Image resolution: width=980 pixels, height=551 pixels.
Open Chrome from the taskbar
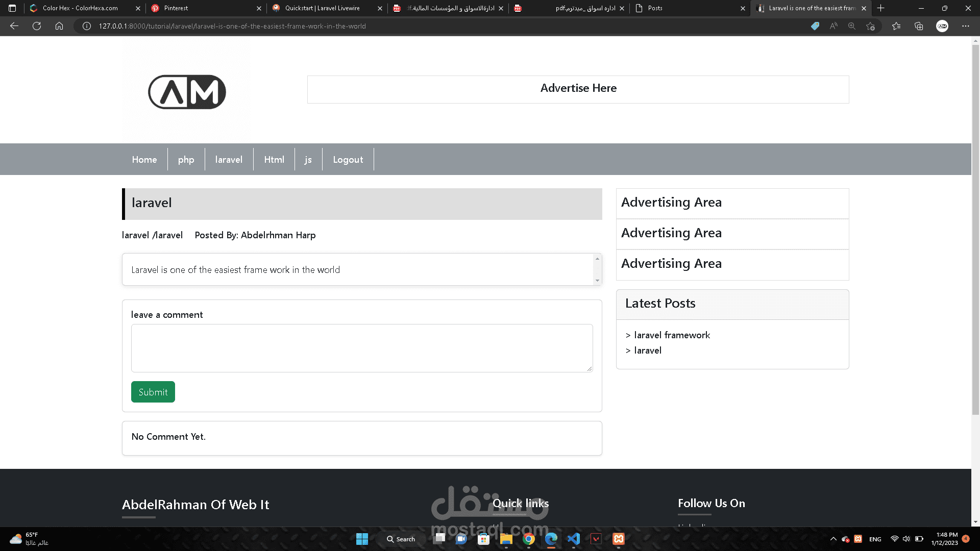click(x=529, y=539)
